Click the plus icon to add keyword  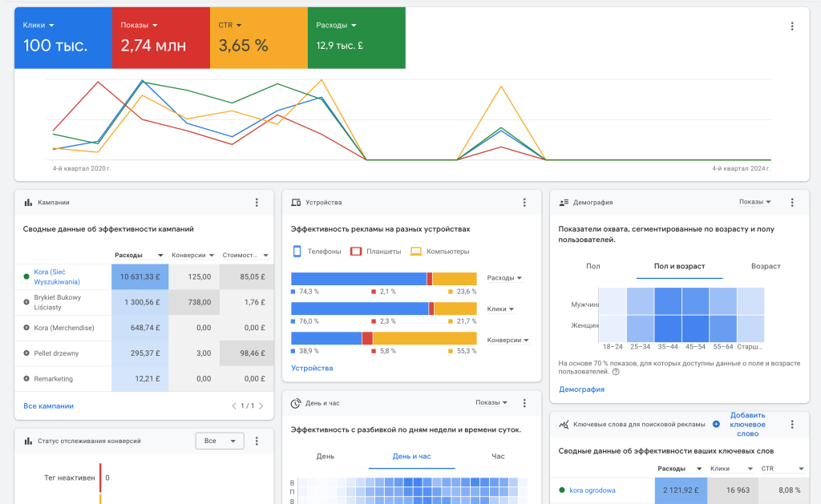click(x=716, y=425)
